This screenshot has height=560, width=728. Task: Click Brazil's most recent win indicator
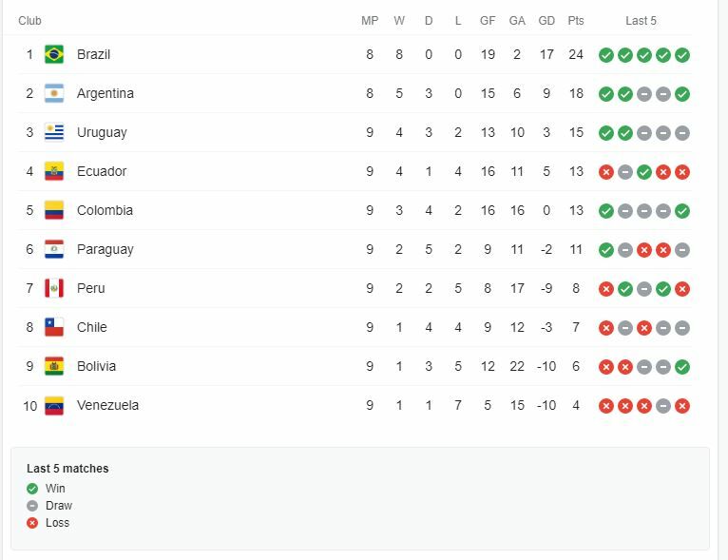pyautogui.click(x=682, y=55)
